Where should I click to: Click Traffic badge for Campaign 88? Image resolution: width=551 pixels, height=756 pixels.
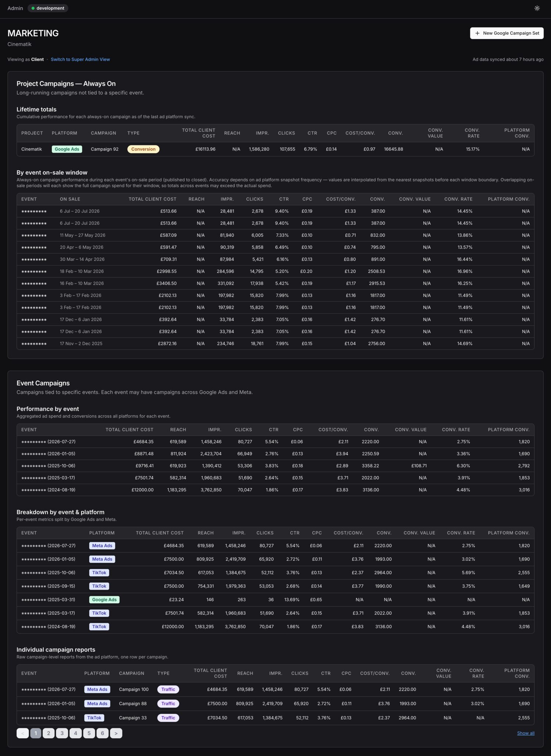point(168,703)
